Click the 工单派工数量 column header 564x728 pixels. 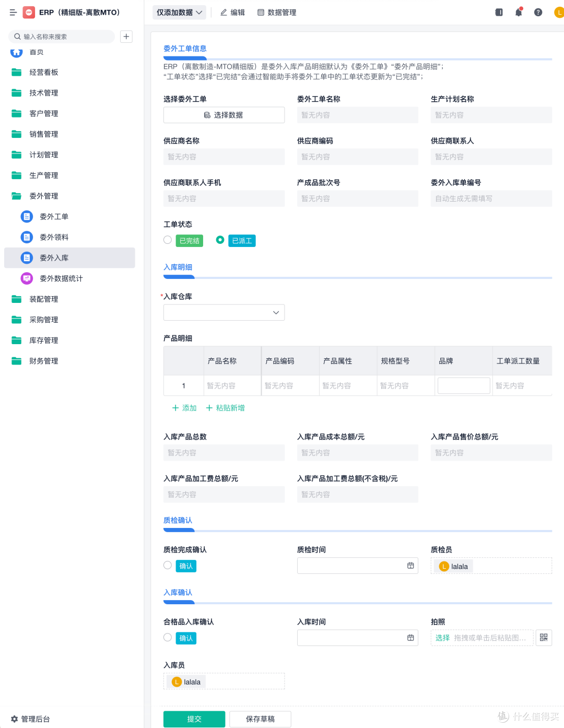click(x=522, y=361)
